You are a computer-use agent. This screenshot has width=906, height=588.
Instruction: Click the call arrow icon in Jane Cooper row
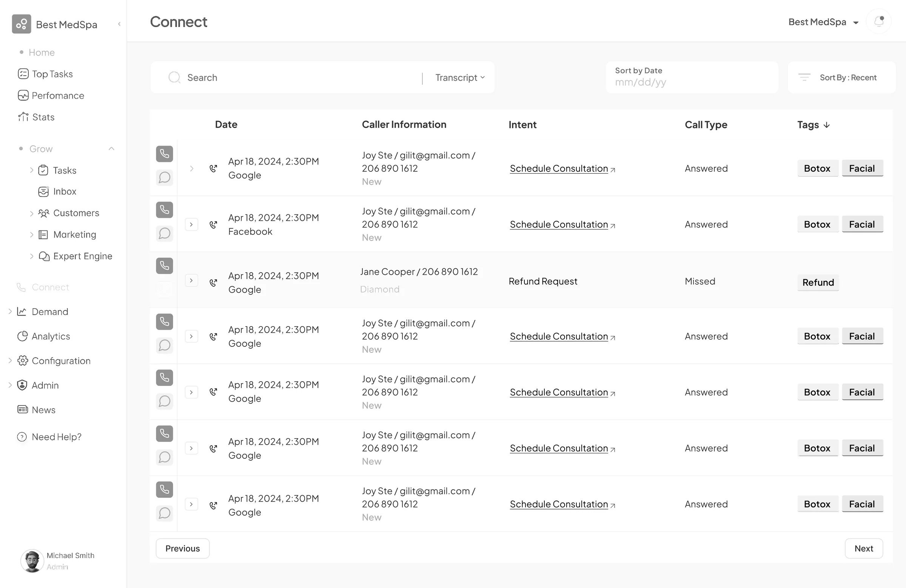pos(214,282)
